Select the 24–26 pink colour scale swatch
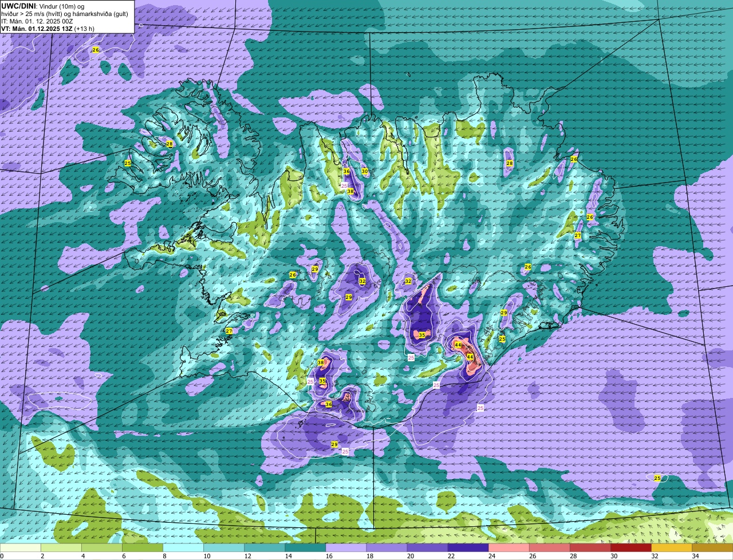 click(509, 547)
